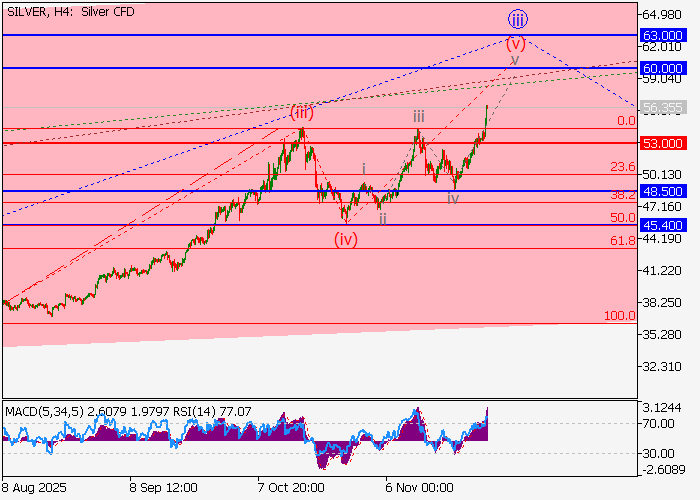
Task: Select the red (v) wave label
Action: (x=515, y=43)
